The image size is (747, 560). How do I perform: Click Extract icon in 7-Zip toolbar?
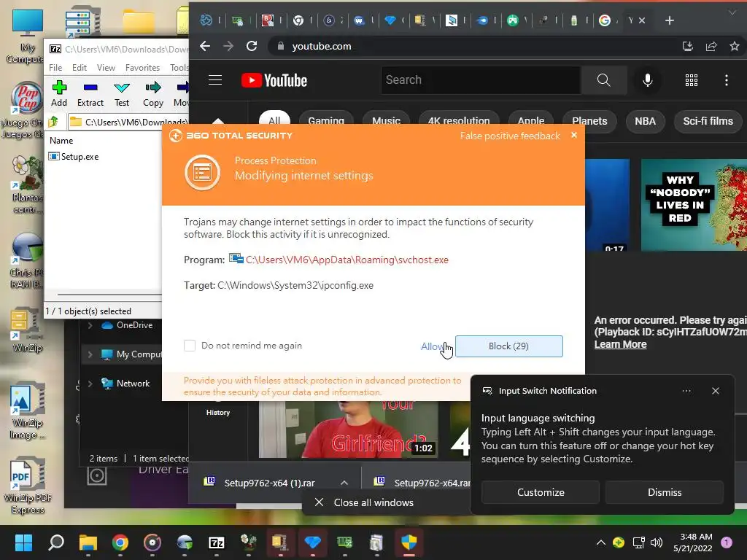[x=90, y=87]
